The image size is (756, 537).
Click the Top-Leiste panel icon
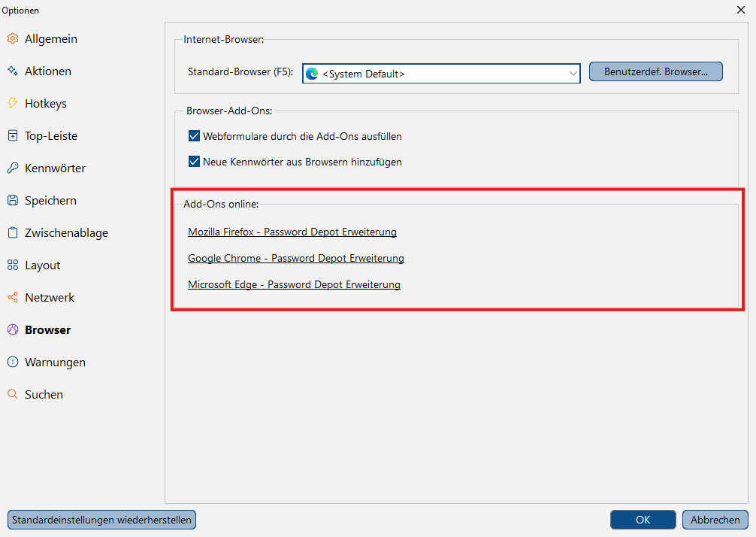pyautogui.click(x=13, y=135)
